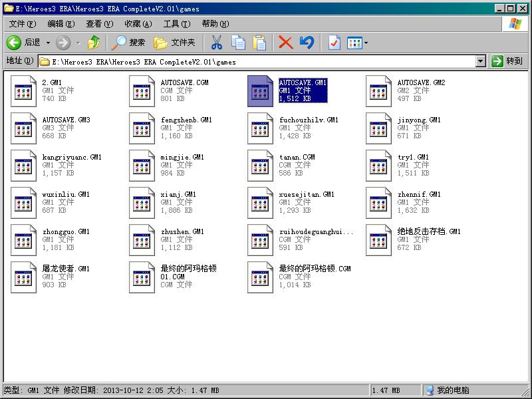Select the 屠龙使者.GM1 save file
532x399 pixels.
tap(66, 269)
